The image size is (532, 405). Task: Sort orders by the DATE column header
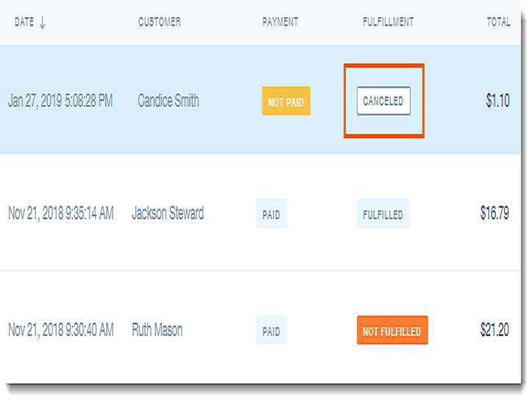pos(24,22)
